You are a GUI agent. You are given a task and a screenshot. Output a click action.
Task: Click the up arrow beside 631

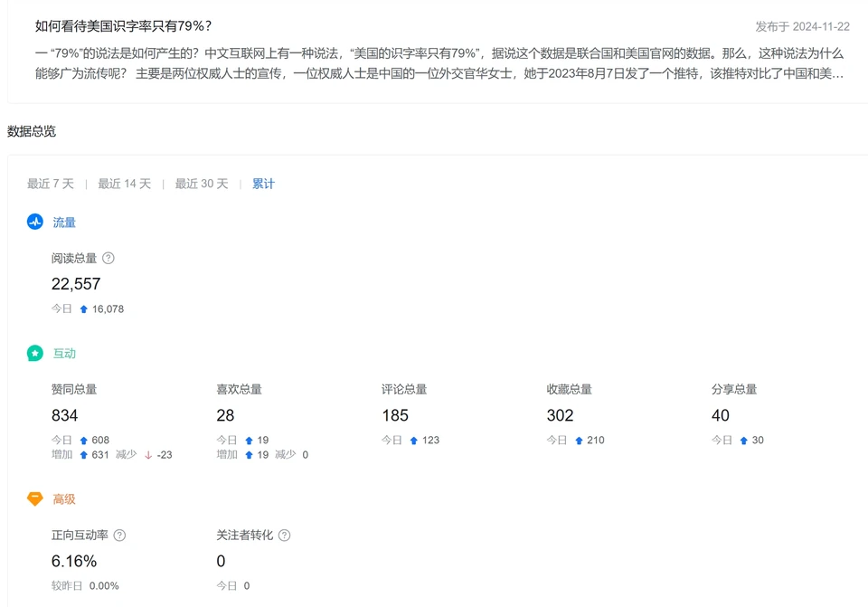83,455
